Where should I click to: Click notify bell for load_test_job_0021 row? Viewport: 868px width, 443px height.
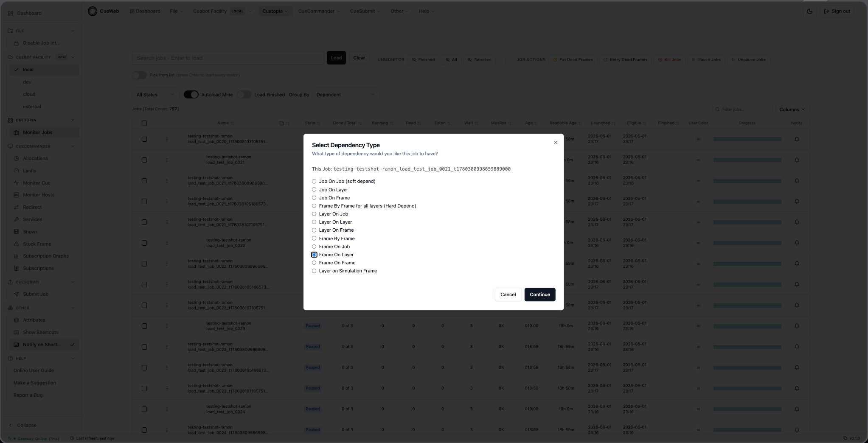pyautogui.click(x=797, y=160)
